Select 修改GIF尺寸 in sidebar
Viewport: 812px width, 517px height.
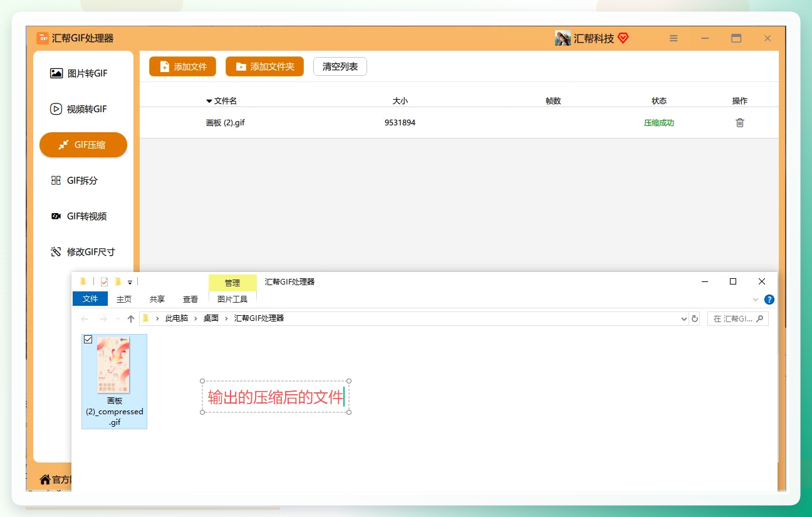point(83,252)
